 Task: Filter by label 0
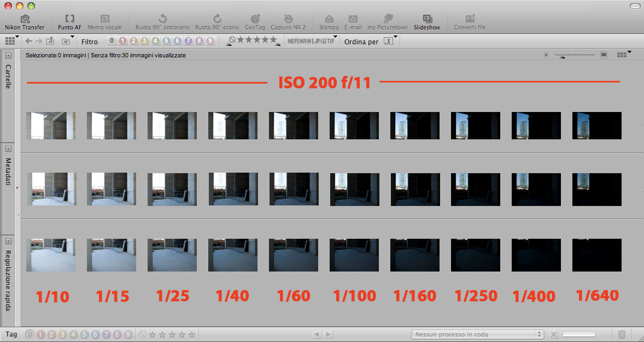(x=112, y=41)
